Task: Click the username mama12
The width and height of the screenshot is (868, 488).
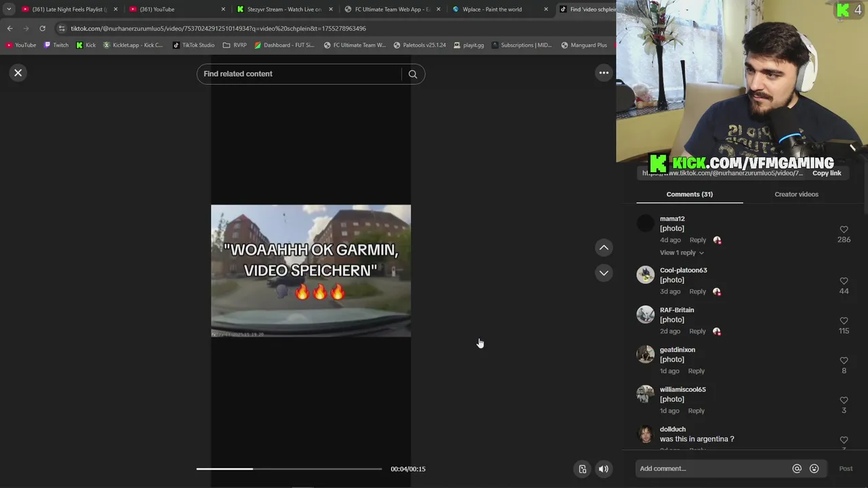Action: tap(672, 219)
